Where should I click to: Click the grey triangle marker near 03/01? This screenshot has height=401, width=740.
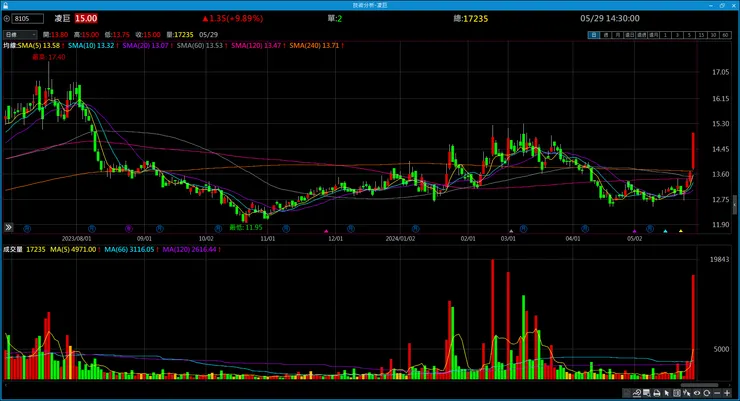point(511,231)
